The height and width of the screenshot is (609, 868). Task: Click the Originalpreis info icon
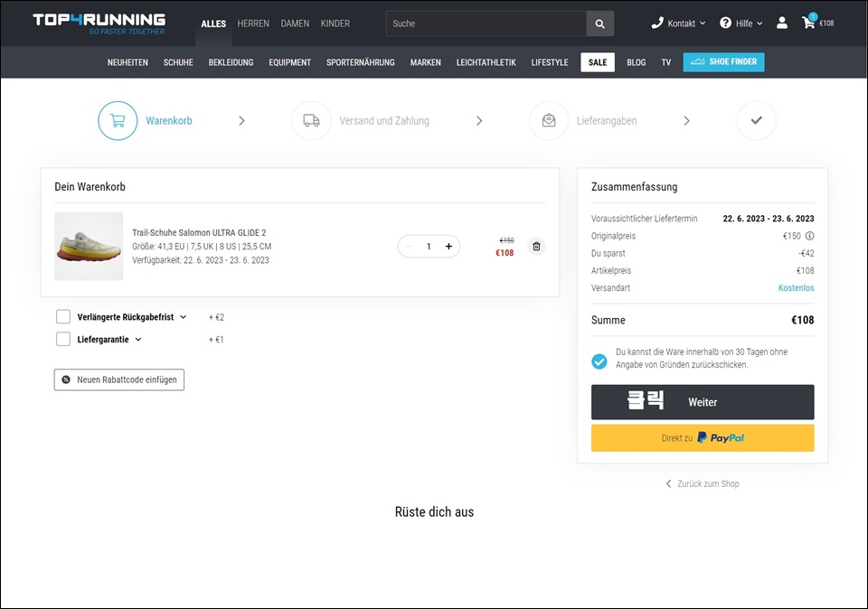809,236
